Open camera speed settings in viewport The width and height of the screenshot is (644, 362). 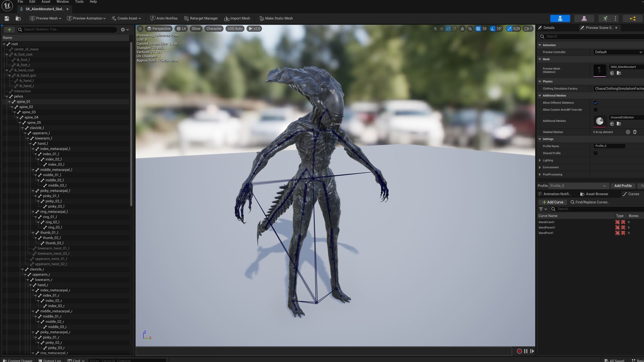528,29
